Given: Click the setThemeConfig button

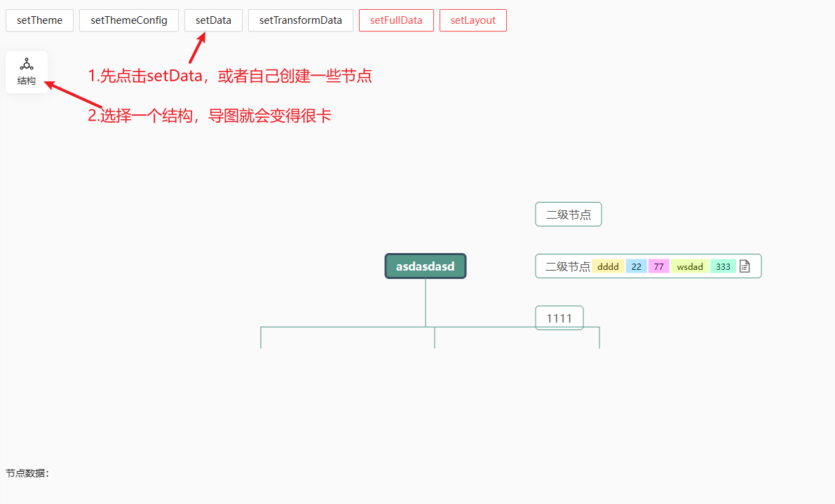Looking at the screenshot, I should 129,20.
